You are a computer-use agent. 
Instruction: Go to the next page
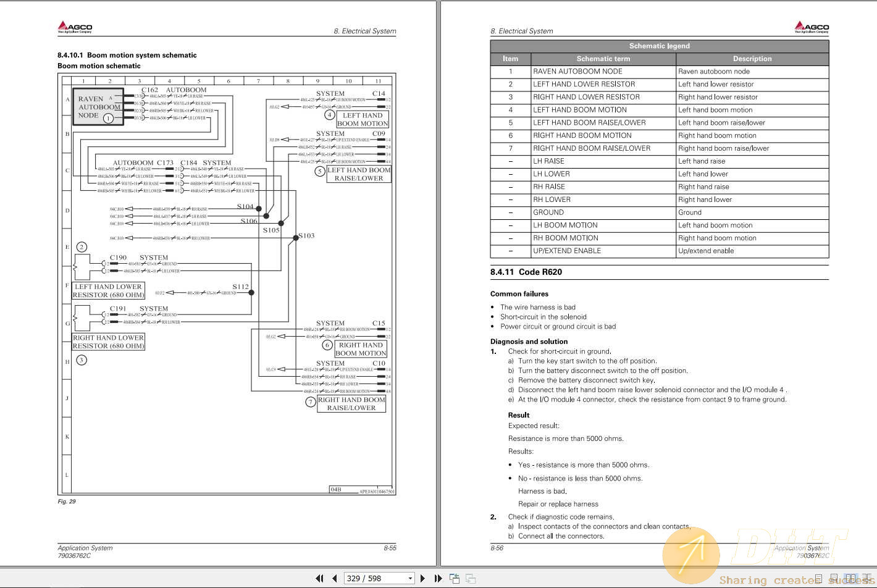422,578
